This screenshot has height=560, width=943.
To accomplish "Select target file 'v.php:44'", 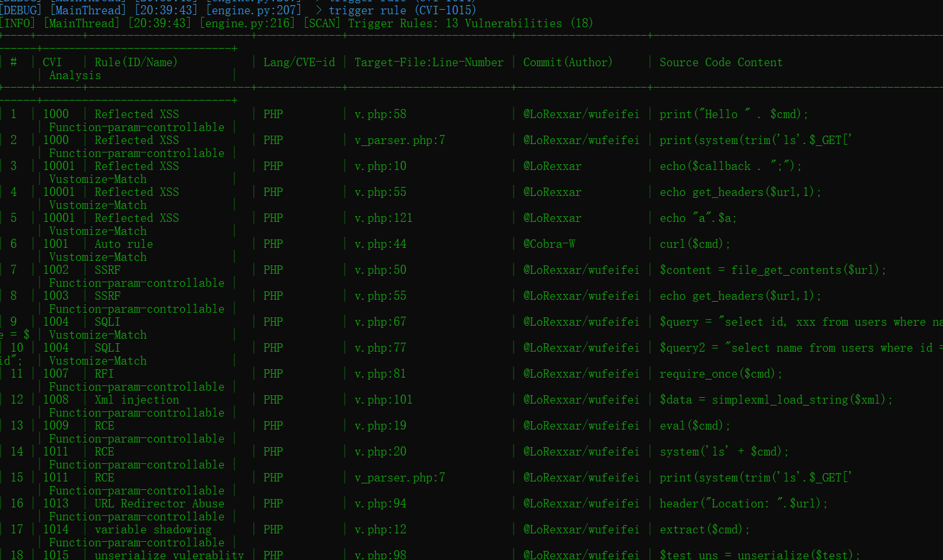I will pos(381,244).
